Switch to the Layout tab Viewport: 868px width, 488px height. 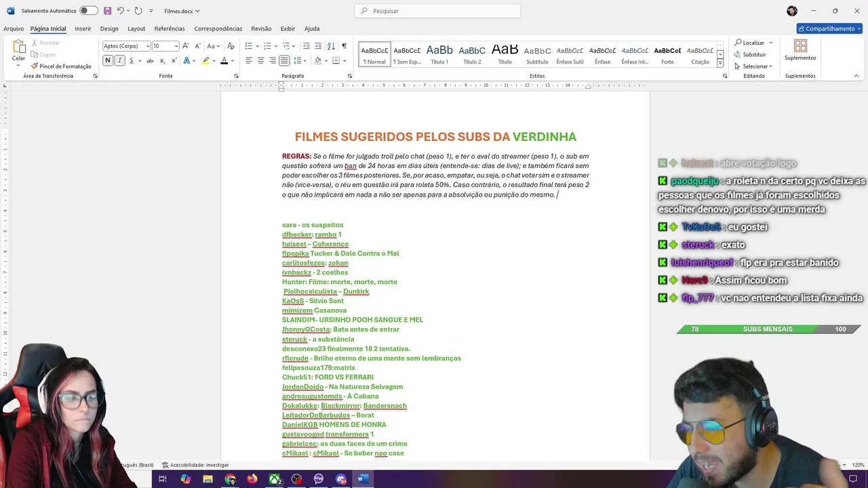[x=136, y=28]
